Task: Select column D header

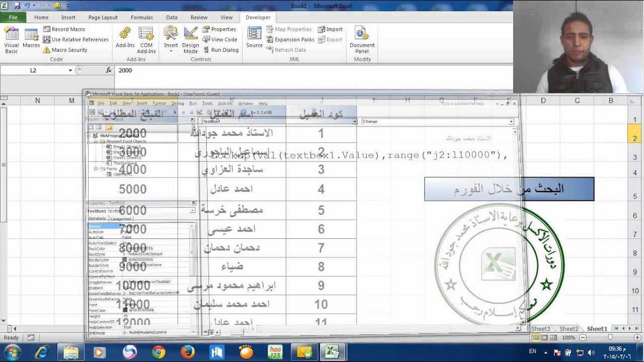Action: pyautogui.click(x=543, y=101)
